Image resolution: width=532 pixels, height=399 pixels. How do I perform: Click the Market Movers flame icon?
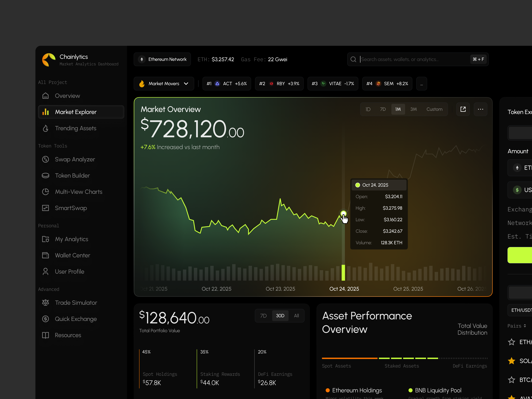142,83
